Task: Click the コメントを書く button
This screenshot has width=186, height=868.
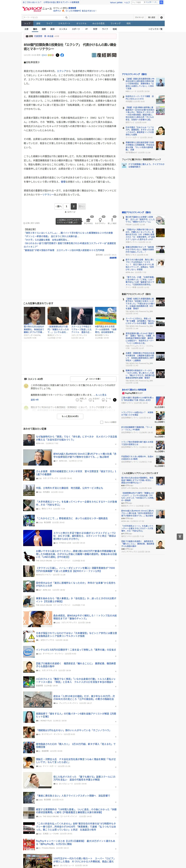Action: click(x=93, y=379)
